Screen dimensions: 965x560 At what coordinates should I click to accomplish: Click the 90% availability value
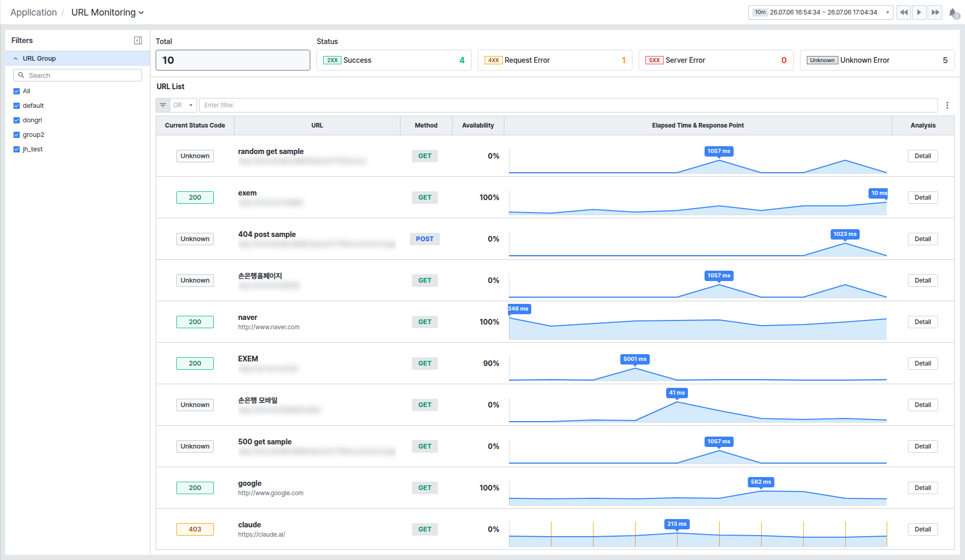[x=491, y=363]
